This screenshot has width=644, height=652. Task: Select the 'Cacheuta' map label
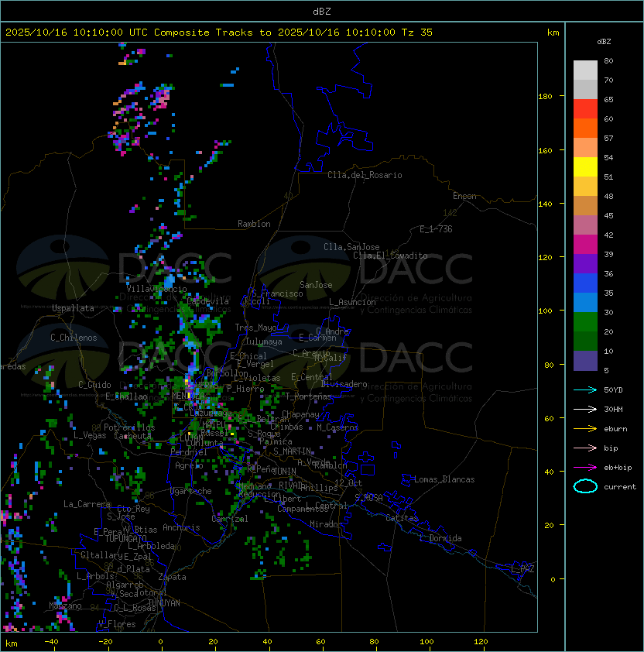click(132, 436)
